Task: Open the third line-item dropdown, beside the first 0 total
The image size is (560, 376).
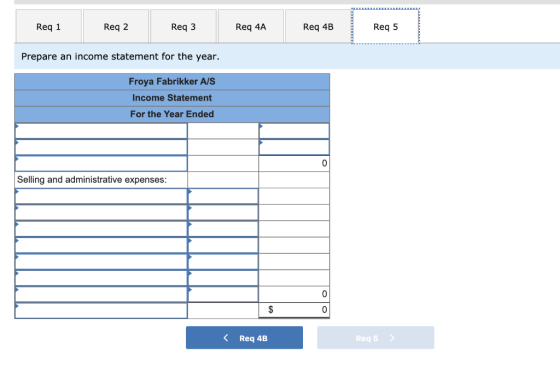Action: (101, 164)
